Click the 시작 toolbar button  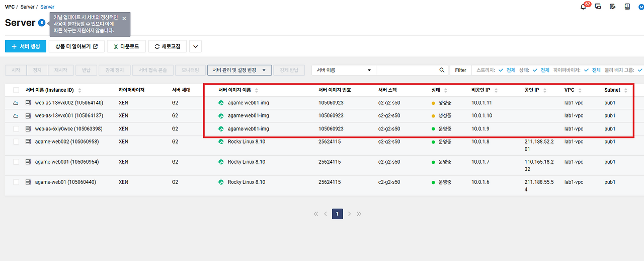(16, 70)
